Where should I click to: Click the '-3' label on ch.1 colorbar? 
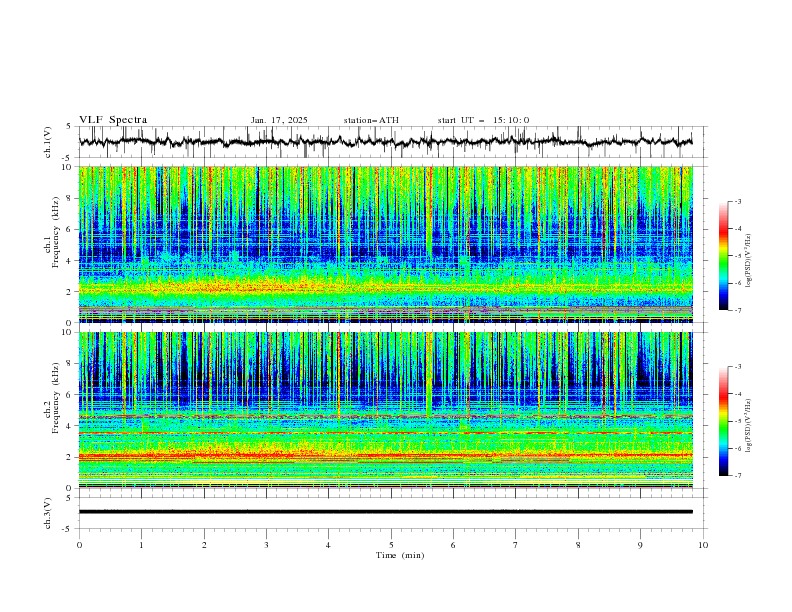coord(737,201)
